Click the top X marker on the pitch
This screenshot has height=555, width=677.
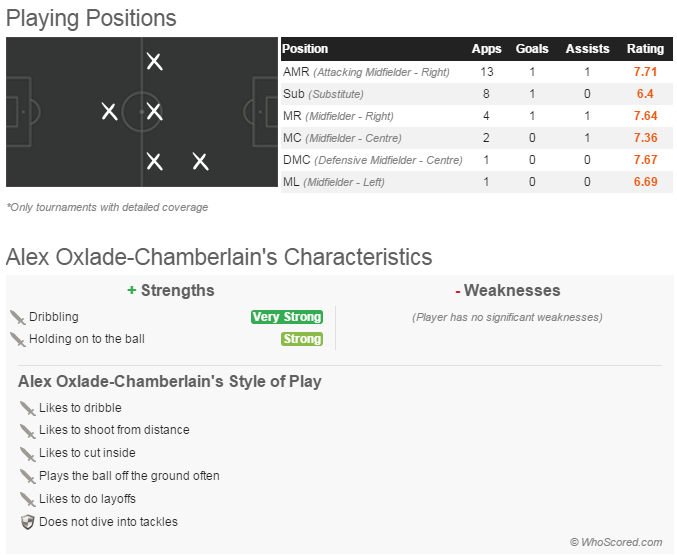154,61
